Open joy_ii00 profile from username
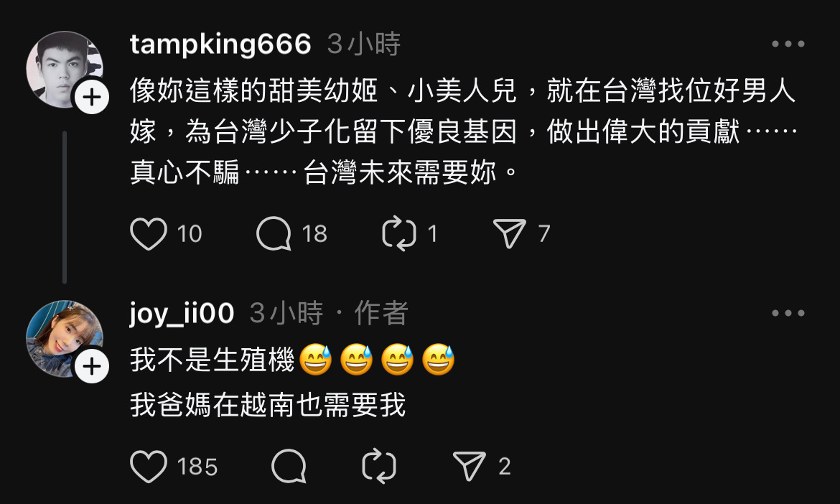 tap(182, 313)
